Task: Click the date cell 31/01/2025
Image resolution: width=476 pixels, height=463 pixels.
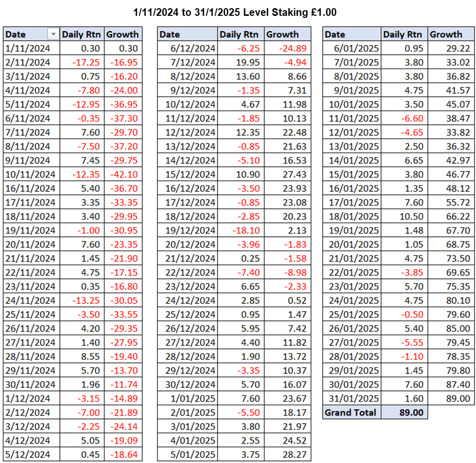Action: 352,398
